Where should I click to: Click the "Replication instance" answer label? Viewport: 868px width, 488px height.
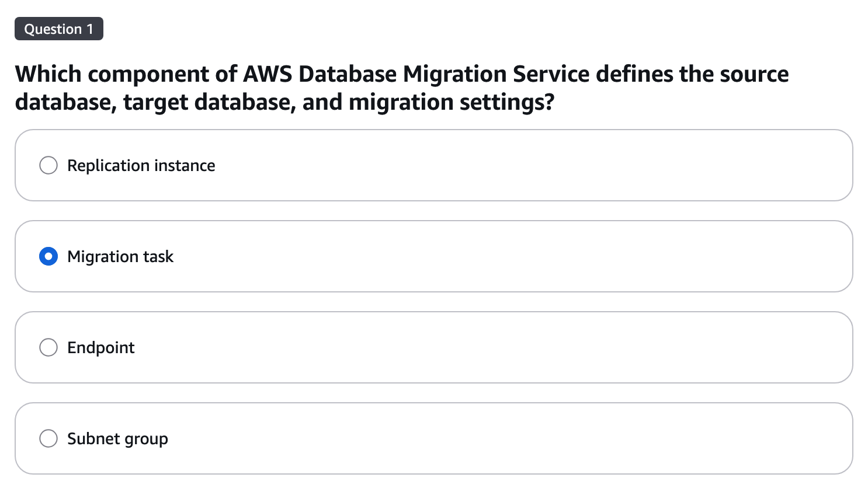[x=141, y=166]
